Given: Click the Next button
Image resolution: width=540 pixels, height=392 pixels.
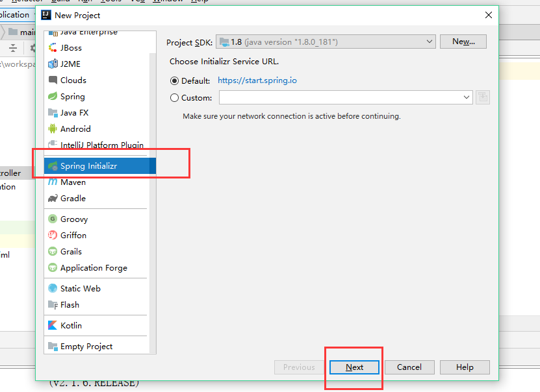Looking at the screenshot, I should point(354,367).
